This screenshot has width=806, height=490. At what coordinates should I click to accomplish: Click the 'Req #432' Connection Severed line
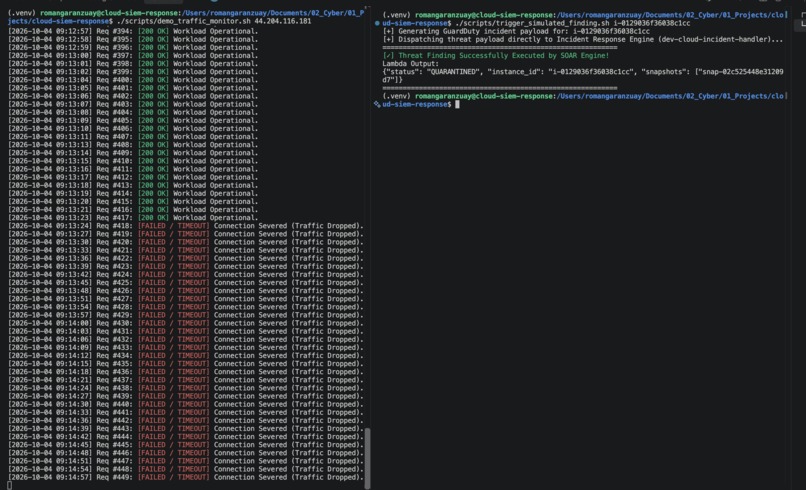click(x=186, y=339)
